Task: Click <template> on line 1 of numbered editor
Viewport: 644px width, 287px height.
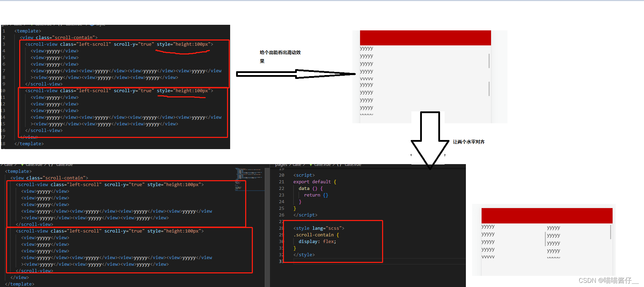Action: (x=28, y=31)
